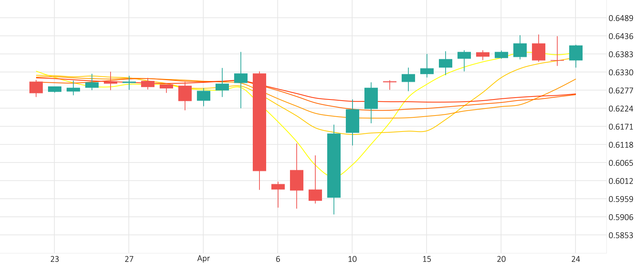Click the green candle on April 10
Viewport: 644px width, 272px height.
(353, 121)
